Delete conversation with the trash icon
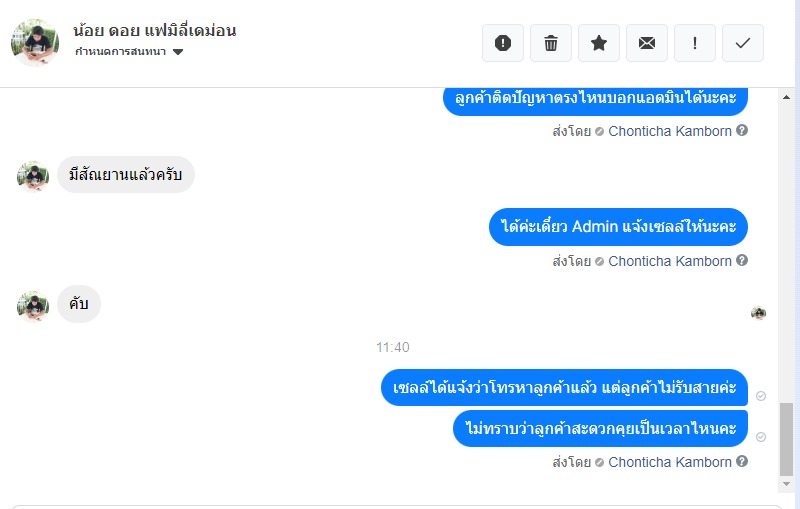Screen dimensions: 800x509 (551, 43)
